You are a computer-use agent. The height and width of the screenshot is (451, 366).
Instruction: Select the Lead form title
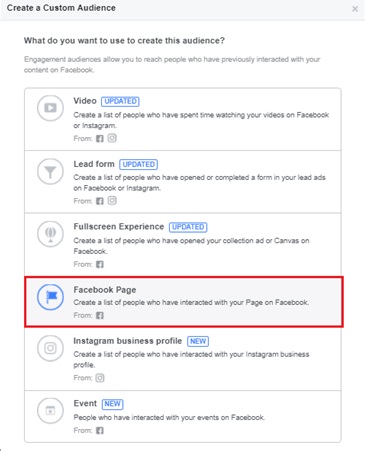[94, 164]
